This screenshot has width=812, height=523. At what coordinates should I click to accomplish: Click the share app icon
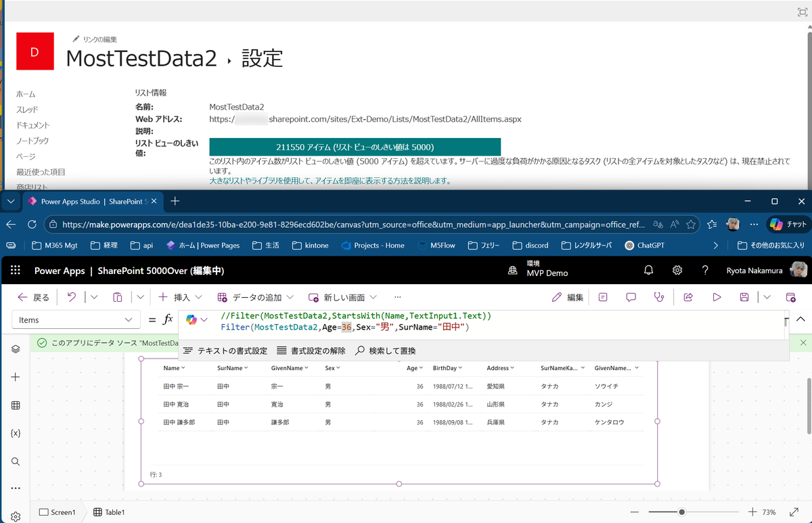click(688, 297)
